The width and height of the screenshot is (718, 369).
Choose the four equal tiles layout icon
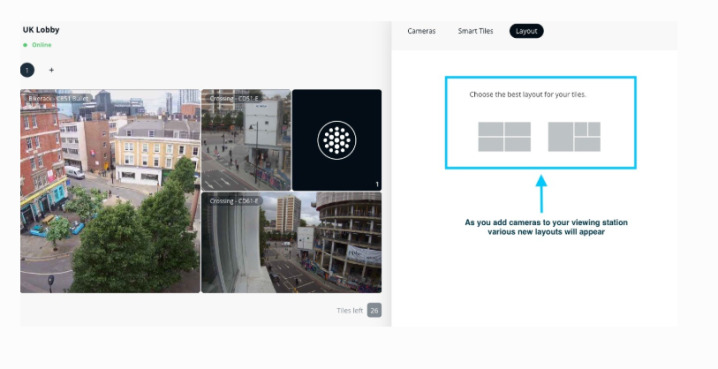505,136
